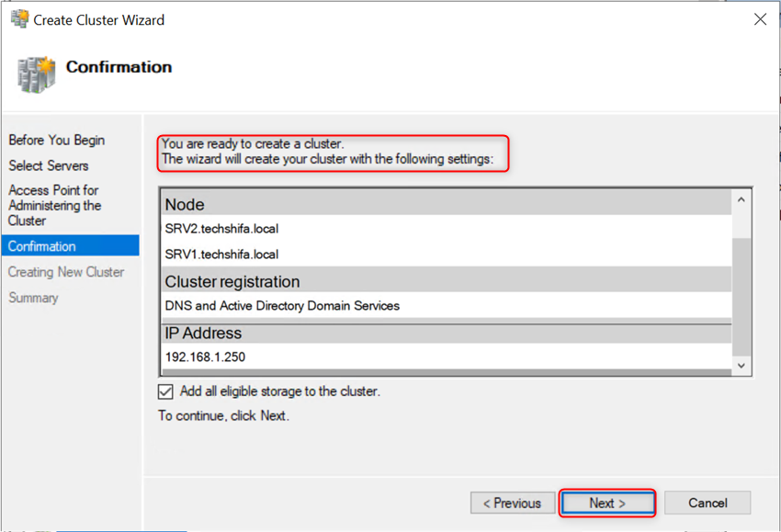
Task: Go back with the Previous button
Action: (512, 504)
